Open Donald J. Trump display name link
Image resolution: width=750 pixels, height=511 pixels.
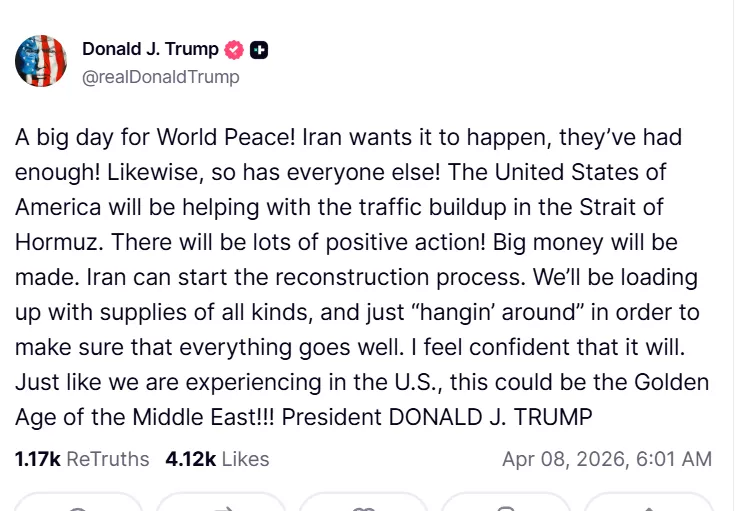(150, 49)
